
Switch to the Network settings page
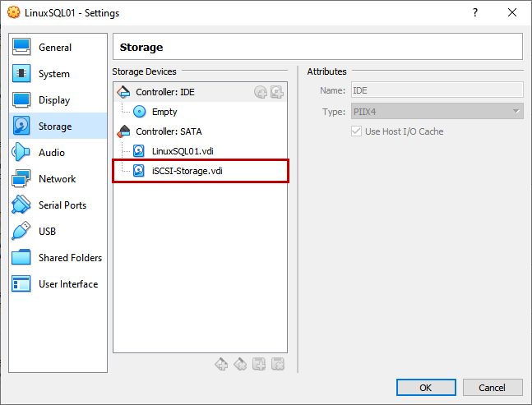57,179
